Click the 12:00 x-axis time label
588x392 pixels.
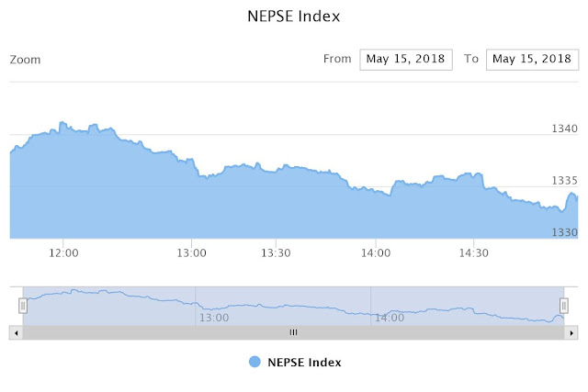tap(63, 253)
